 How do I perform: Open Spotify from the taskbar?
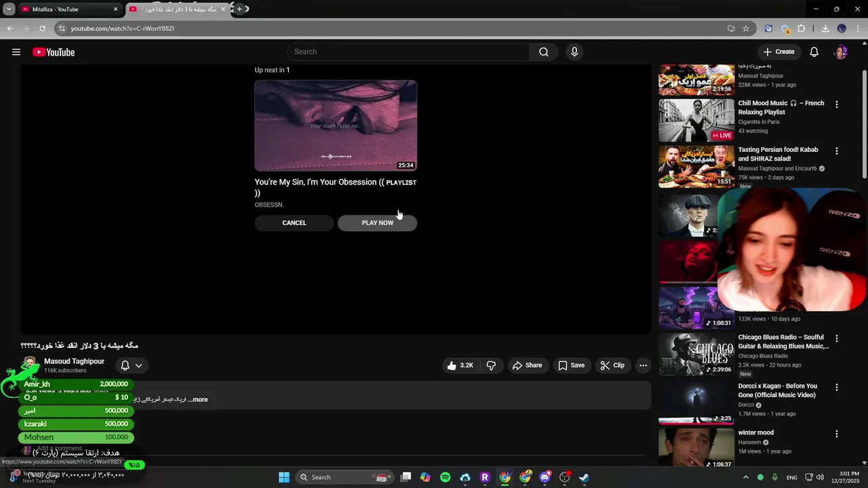(x=445, y=477)
